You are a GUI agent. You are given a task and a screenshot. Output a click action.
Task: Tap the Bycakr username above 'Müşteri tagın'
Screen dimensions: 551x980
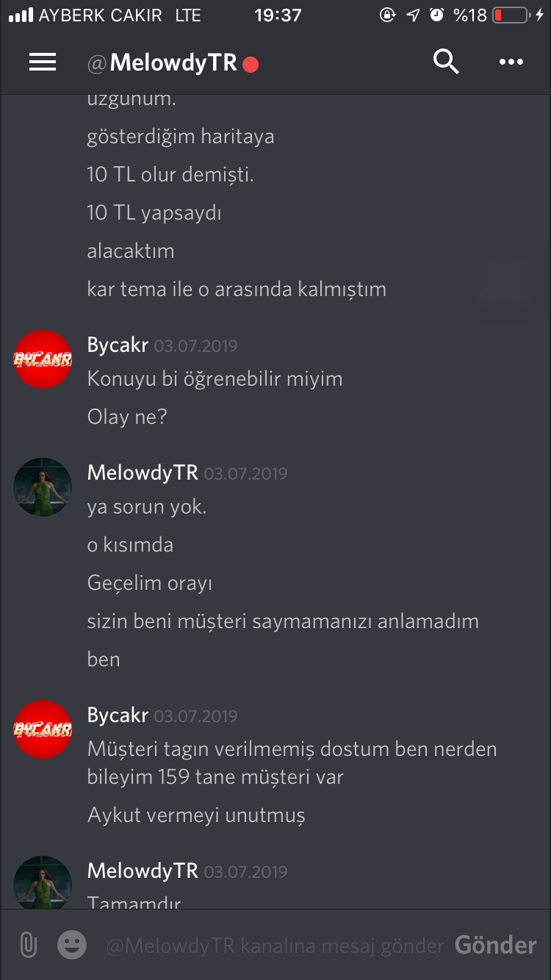coord(118,715)
